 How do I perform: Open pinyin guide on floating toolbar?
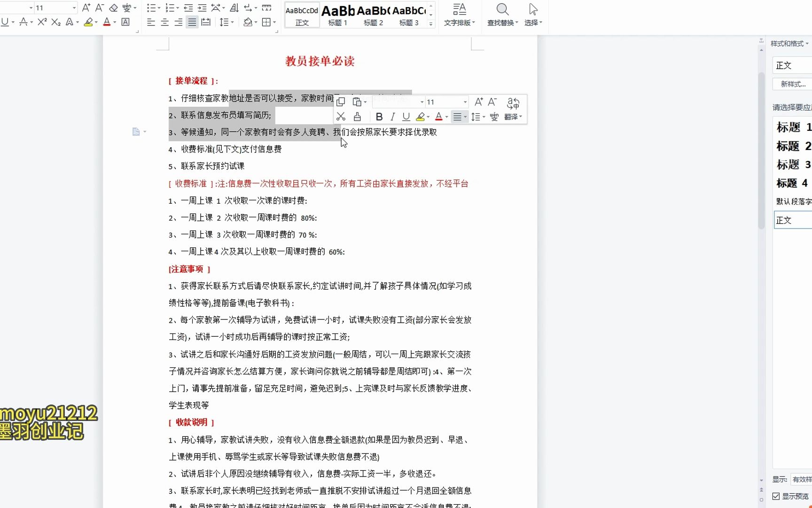tap(494, 117)
